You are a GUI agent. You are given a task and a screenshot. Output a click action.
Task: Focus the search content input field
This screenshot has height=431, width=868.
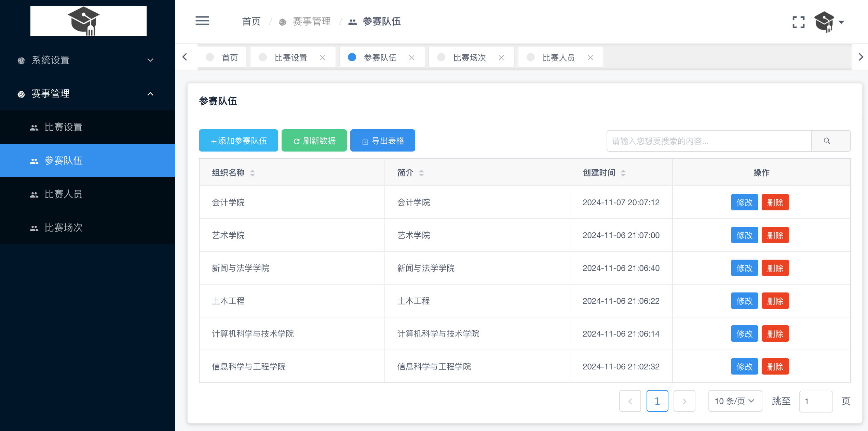[x=709, y=141]
